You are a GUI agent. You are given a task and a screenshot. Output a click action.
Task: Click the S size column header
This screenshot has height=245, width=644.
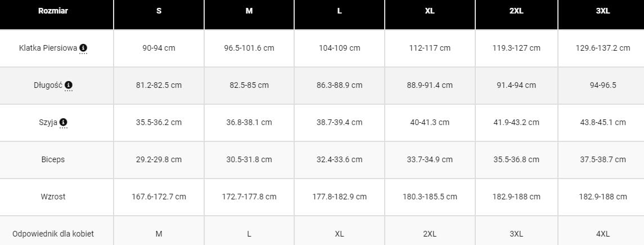159,11
